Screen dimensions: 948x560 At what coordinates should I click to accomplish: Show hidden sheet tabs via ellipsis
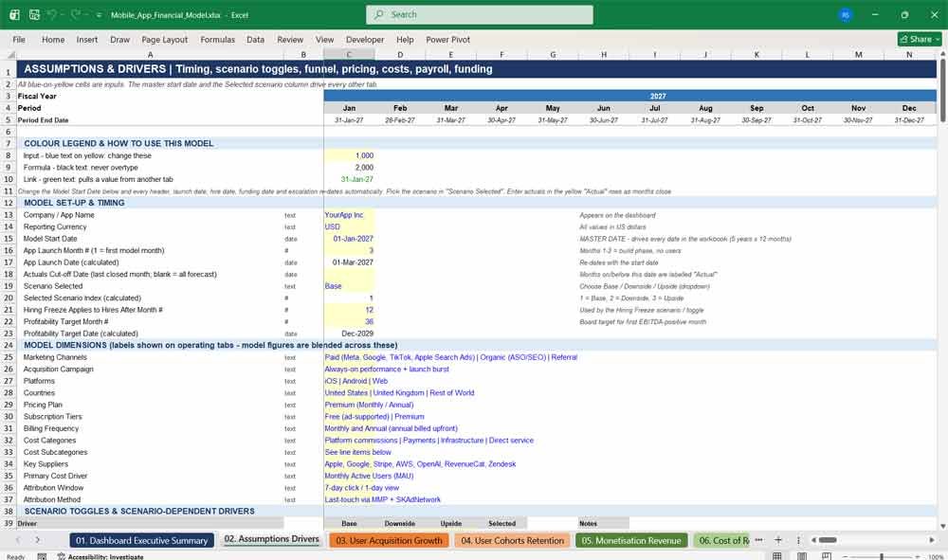[758, 540]
